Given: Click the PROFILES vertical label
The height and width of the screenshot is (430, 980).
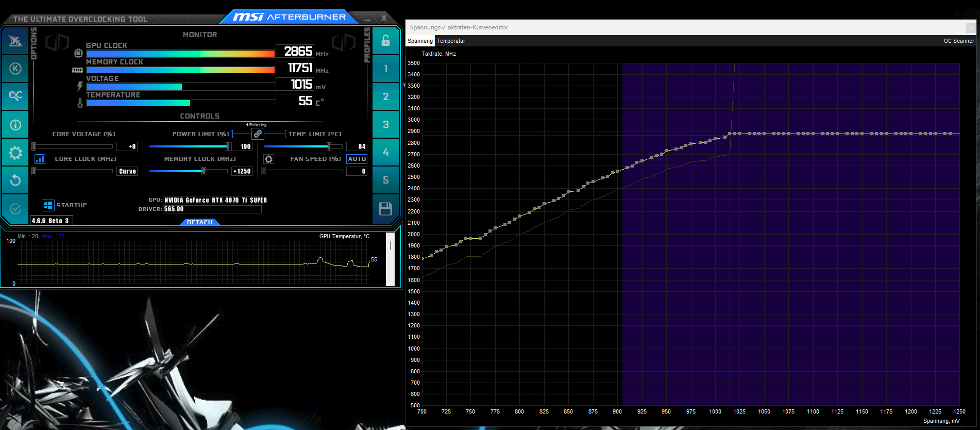Looking at the screenshot, I should [x=367, y=45].
